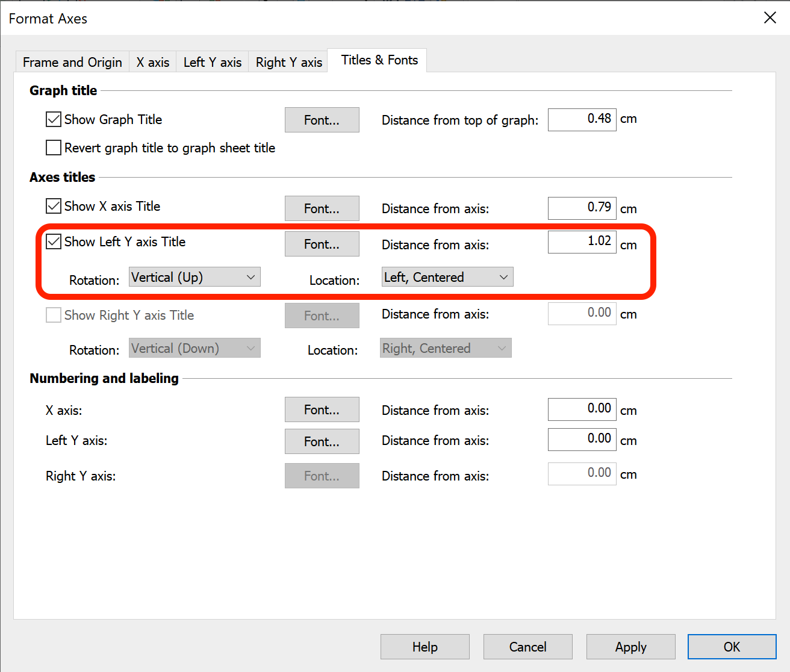Open Font settings for X axis title
790x672 pixels.
pyautogui.click(x=322, y=208)
